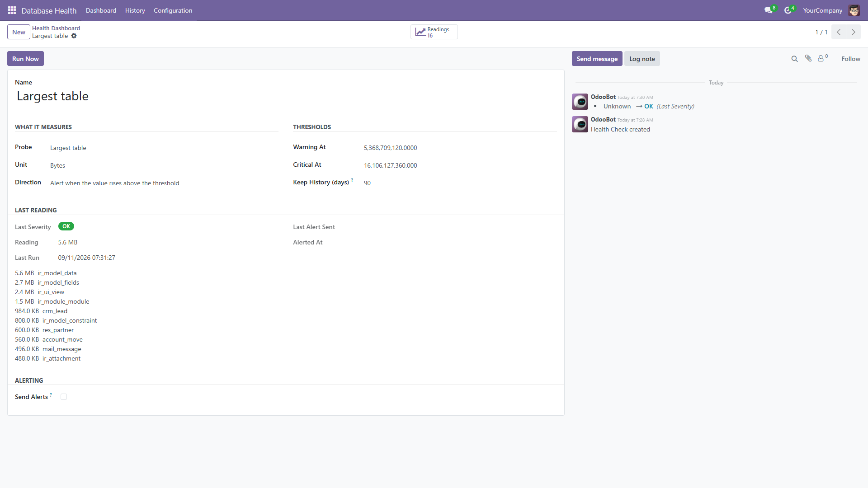
Task: Click the user avatar in top bar
Action: (854, 10)
